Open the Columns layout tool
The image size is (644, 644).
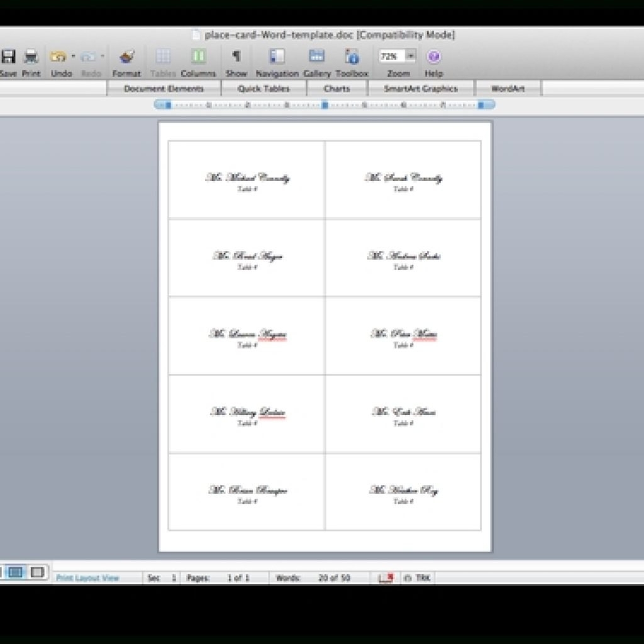point(198,57)
